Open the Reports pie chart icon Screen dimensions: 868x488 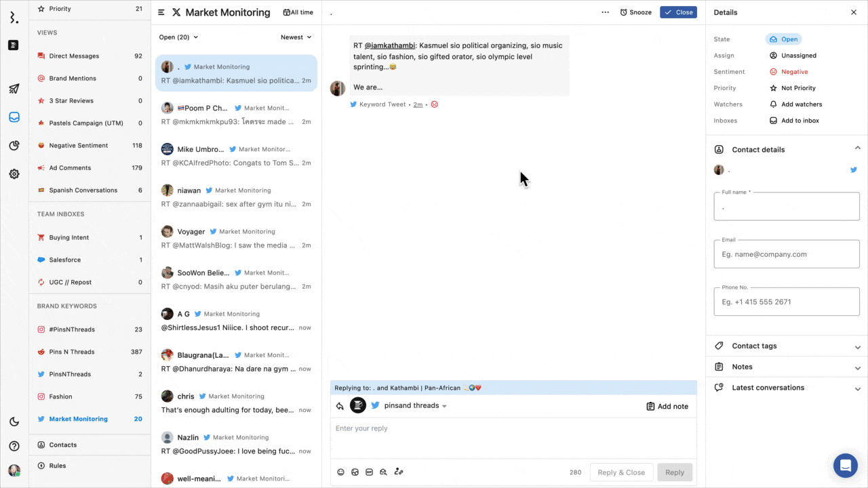[14, 146]
